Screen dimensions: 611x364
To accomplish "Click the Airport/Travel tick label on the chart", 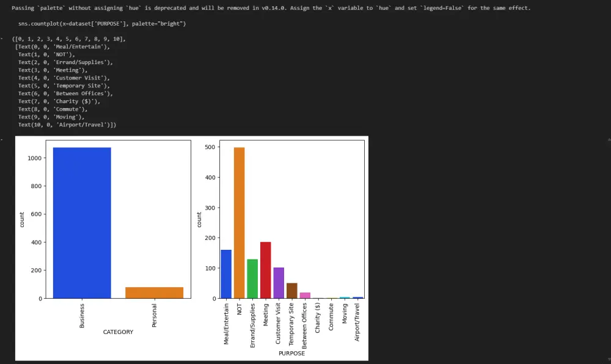I will tap(357, 322).
